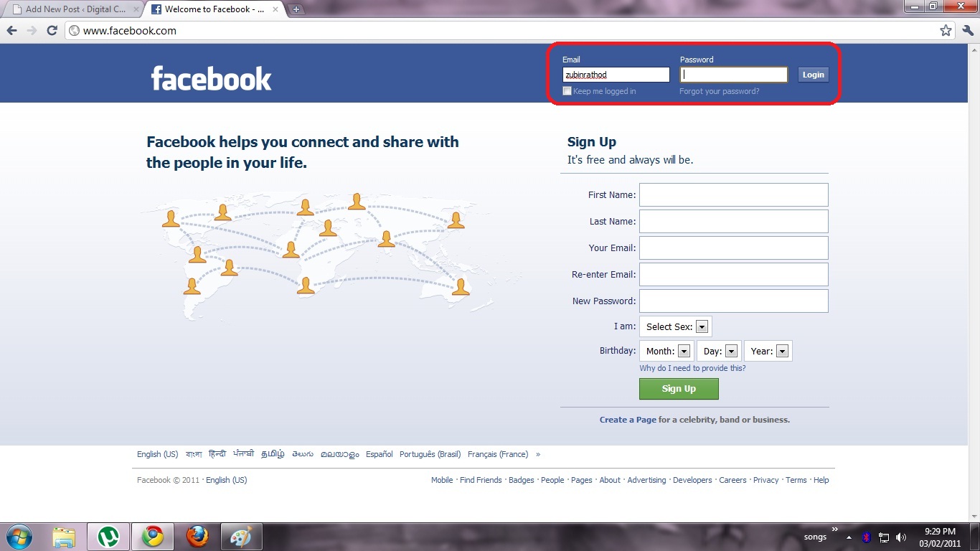
Task: Tick the Keep me logged in checkbox
Action: point(567,91)
